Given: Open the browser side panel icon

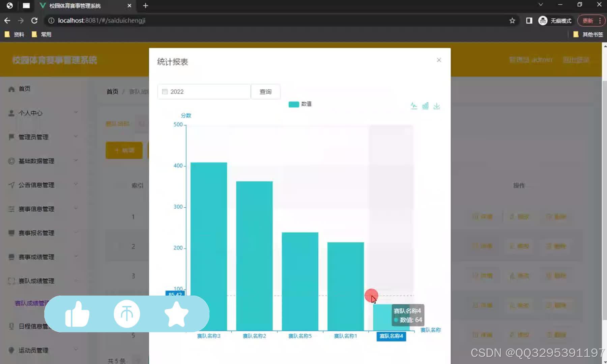Looking at the screenshot, I should pyautogui.click(x=529, y=21).
